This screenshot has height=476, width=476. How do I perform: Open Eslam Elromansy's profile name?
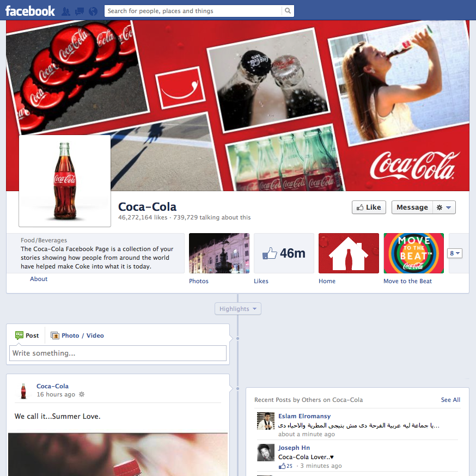(x=304, y=416)
